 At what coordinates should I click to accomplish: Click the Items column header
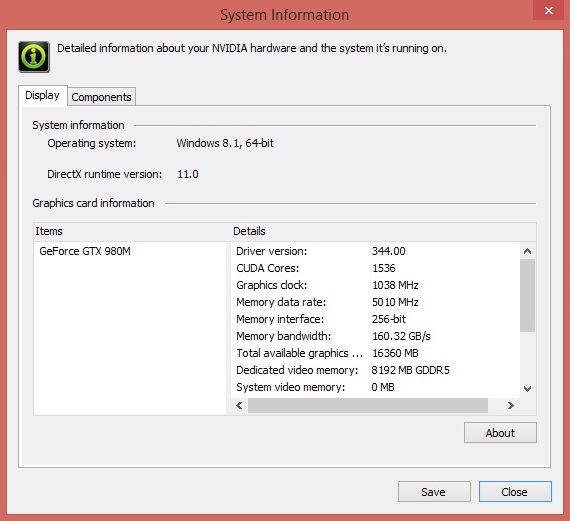click(132, 231)
